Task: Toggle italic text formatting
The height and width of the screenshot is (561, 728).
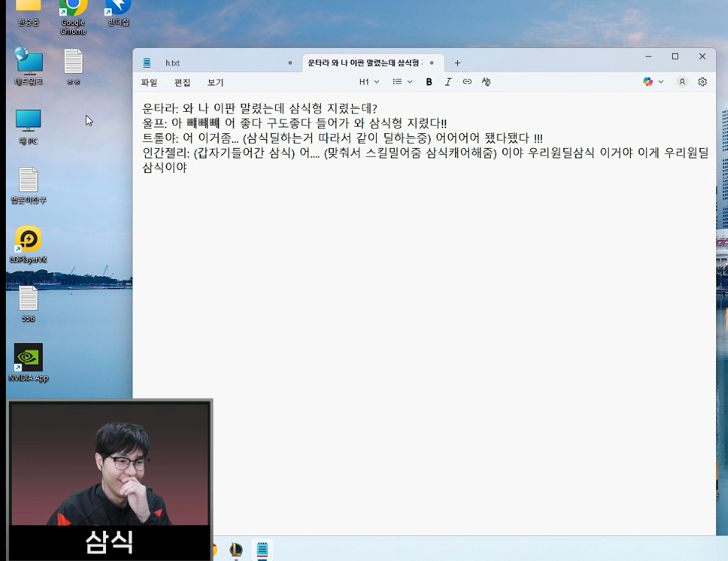Action: click(448, 82)
